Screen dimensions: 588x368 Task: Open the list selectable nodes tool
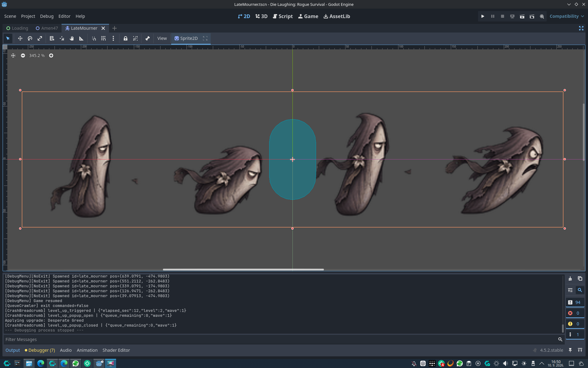(x=52, y=38)
